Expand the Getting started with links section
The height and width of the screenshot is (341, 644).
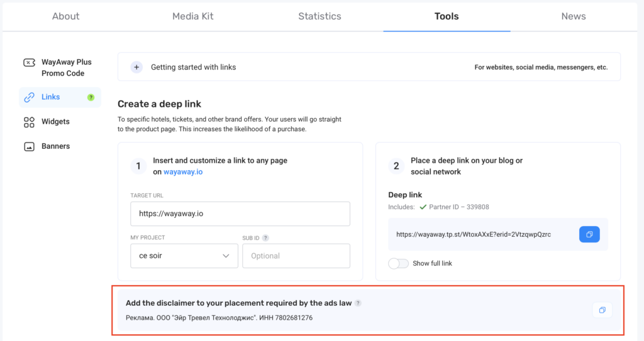tap(136, 67)
